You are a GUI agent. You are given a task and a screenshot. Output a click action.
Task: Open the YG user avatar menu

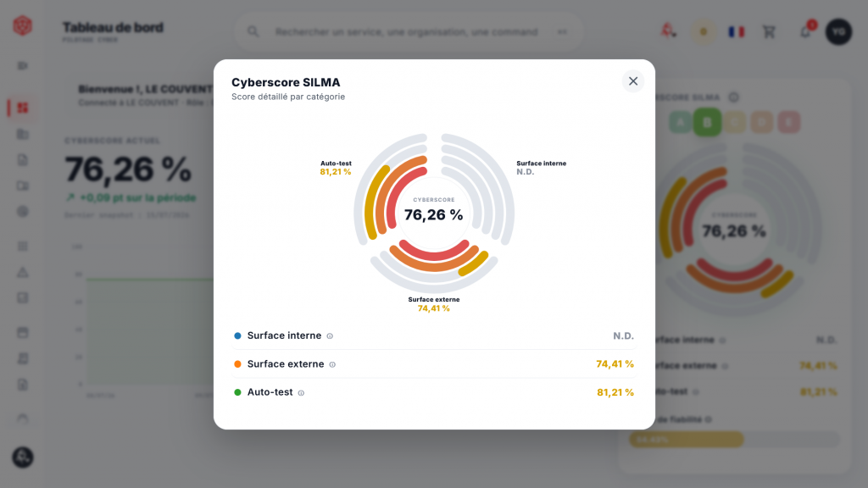838,31
